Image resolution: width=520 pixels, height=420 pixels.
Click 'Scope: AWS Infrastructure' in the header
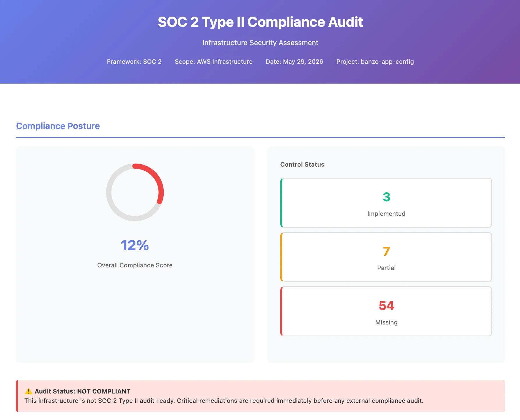tap(214, 62)
